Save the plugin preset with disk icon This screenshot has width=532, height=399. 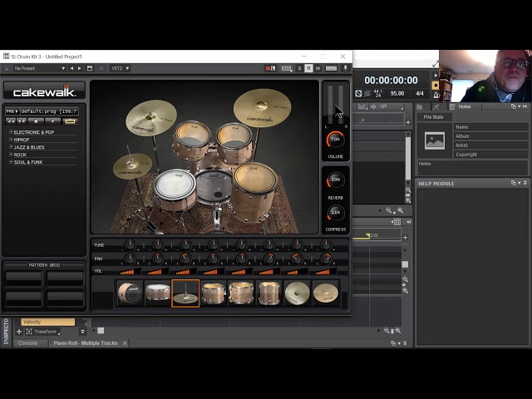tap(90, 68)
